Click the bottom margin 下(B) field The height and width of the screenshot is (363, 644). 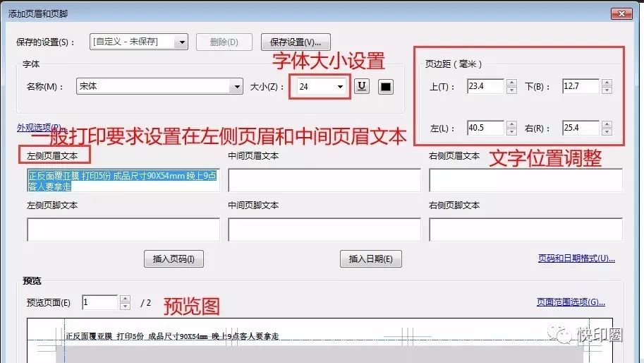pyautogui.click(x=581, y=86)
